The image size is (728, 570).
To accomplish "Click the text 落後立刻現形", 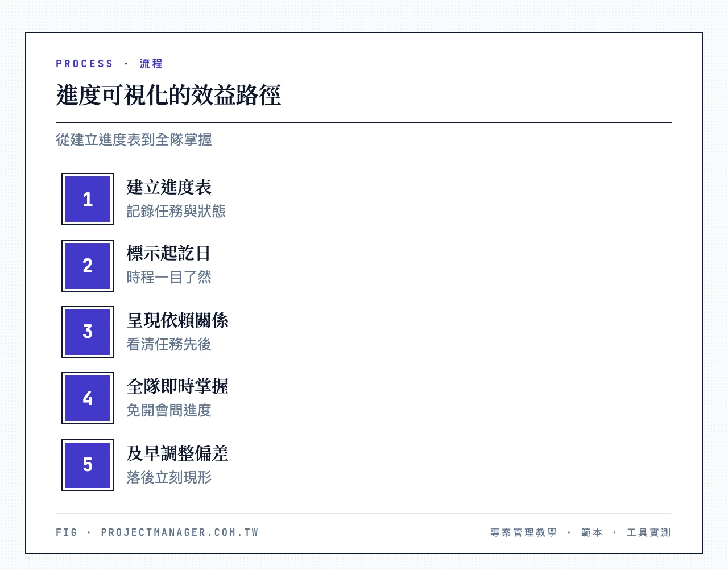I will [169, 477].
